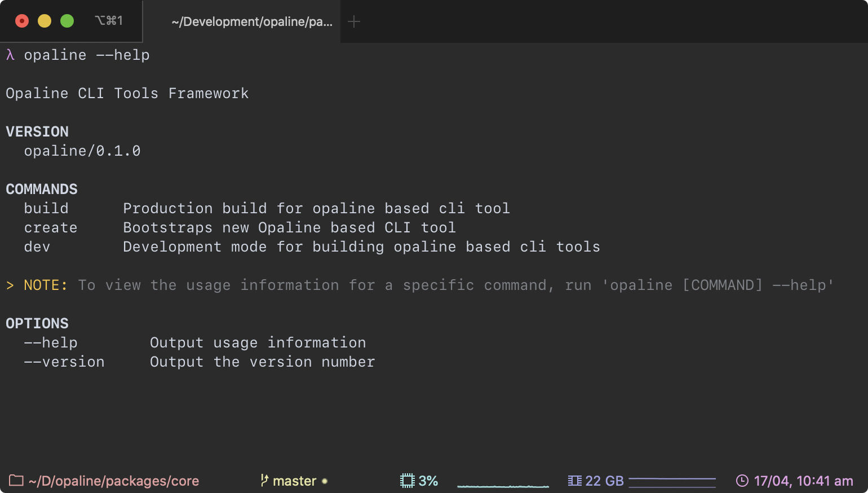This screenshot has width=868, height=493.
Task: Click the 'opaline [COMMAND] --help' hint text
Action: [x=718, y=285]
